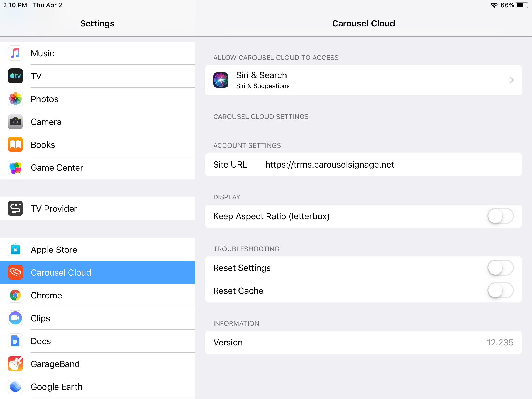Go to Books settings
The width and height of the screenshot is (532, 399).
[x=97, y=145]
